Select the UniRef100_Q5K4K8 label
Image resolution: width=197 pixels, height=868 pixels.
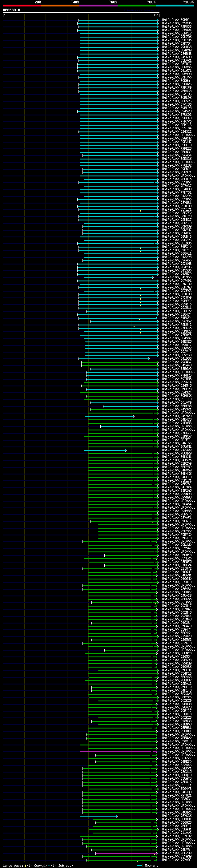[x=177, y=91]
